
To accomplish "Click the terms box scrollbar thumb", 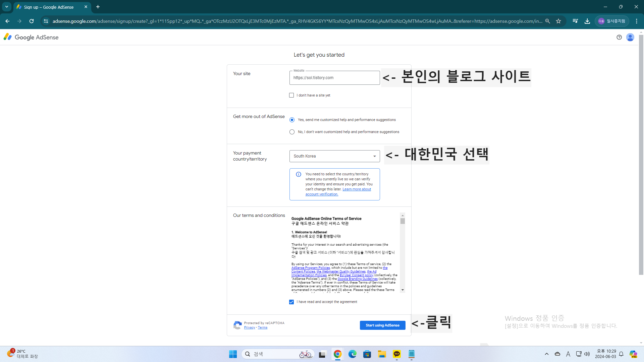I will (x=402, y=221).
